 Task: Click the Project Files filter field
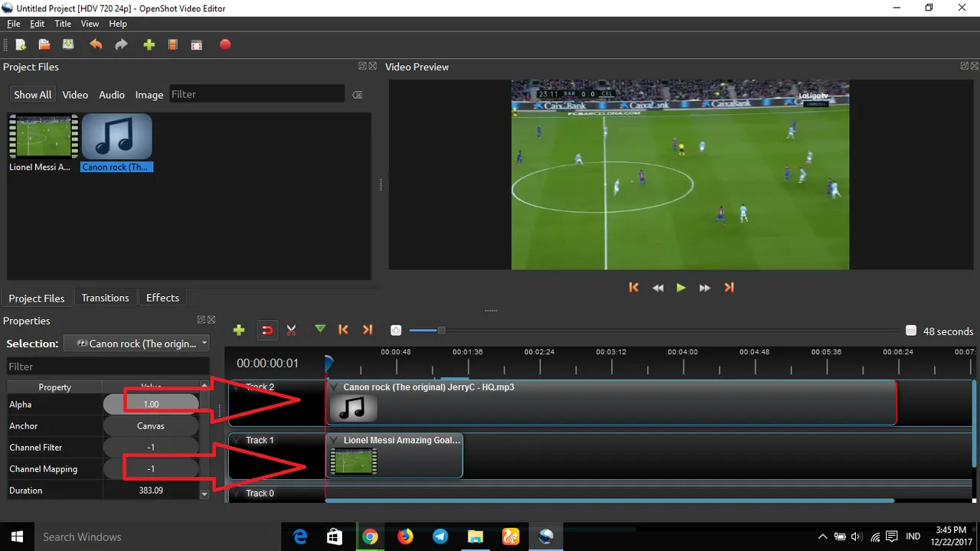[256, 94]
